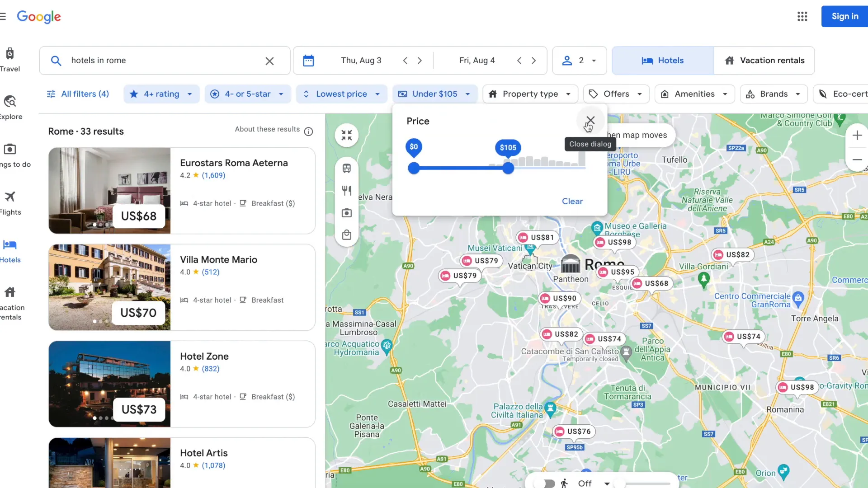Image resolution: width=868 pixels, height=488 pixels.
Task: Click the $105 maximum price slider handle
Action: pos(508,168)
